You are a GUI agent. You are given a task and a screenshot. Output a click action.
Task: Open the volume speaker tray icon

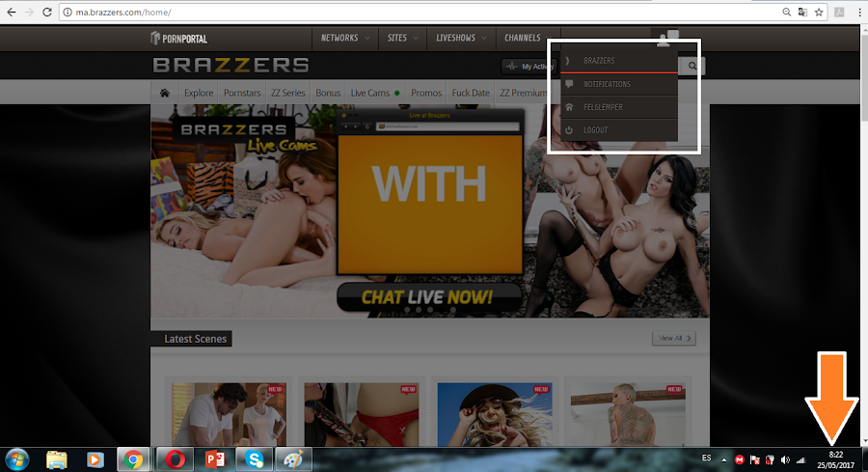click(785, 459)
